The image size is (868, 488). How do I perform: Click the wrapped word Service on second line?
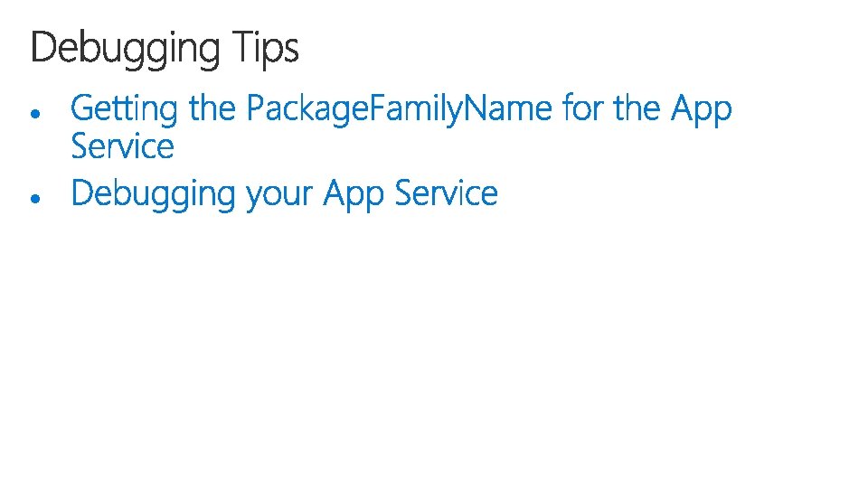click(122, 146)
